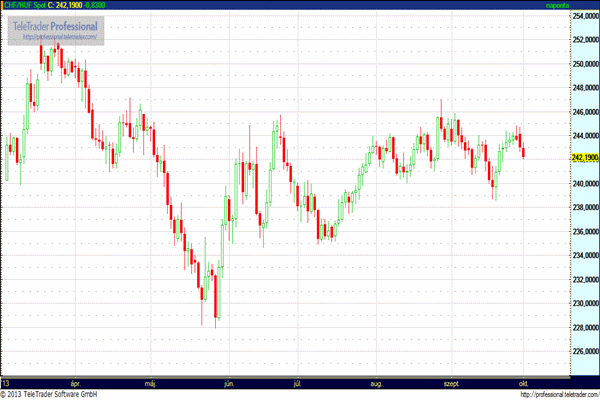Select the 'máj.' marker on time axis
The width and height of the screenshot is (600, 400).
(152, 382)
